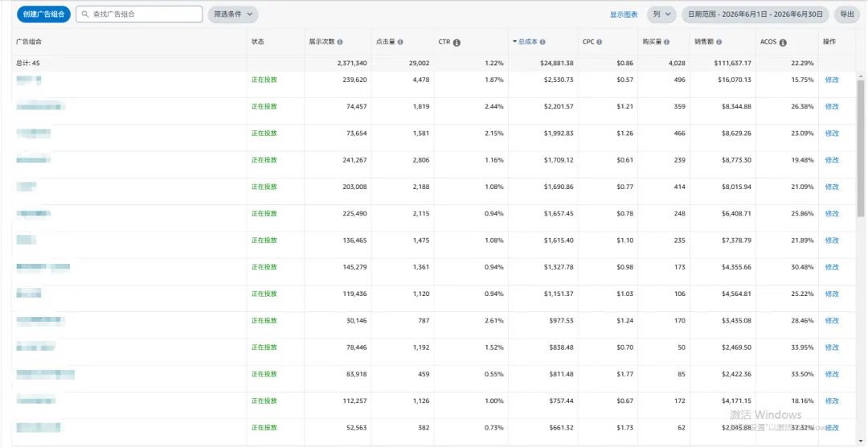
Task: Sort by the ACOS column header
Action: click(x=768, y=42)
